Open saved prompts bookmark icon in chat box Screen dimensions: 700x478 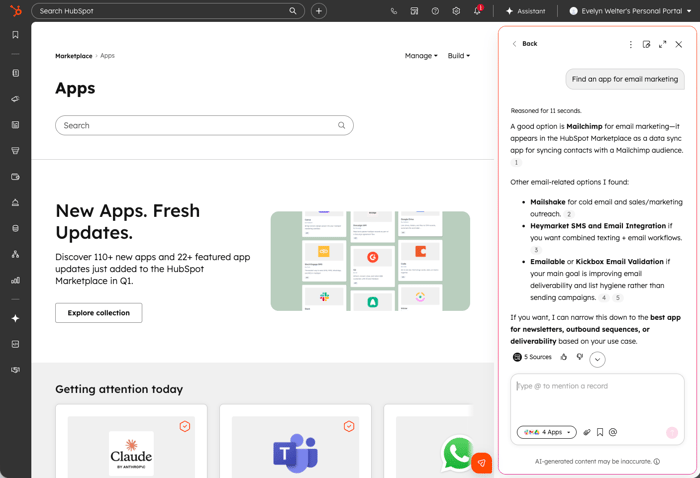[x=600, y=432]
